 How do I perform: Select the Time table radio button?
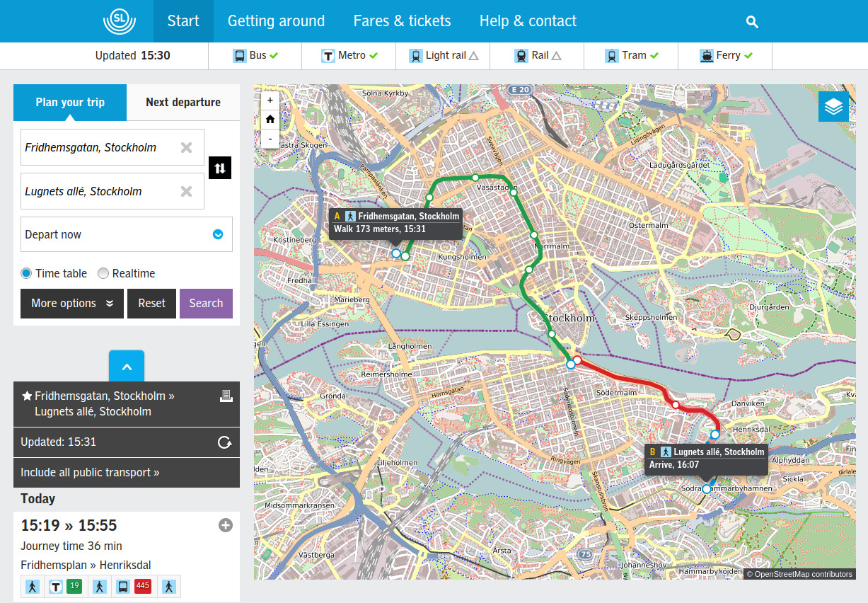(26, 273)
